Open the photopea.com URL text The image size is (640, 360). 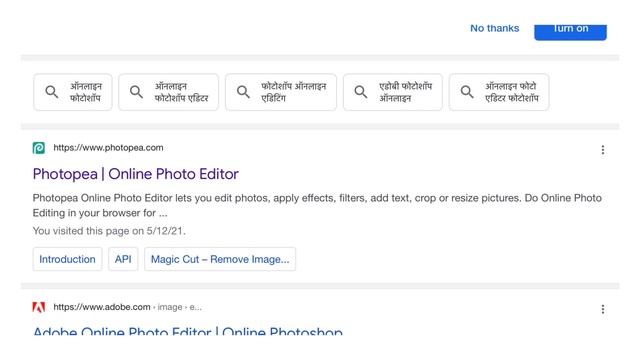click(x=108, y=148)
